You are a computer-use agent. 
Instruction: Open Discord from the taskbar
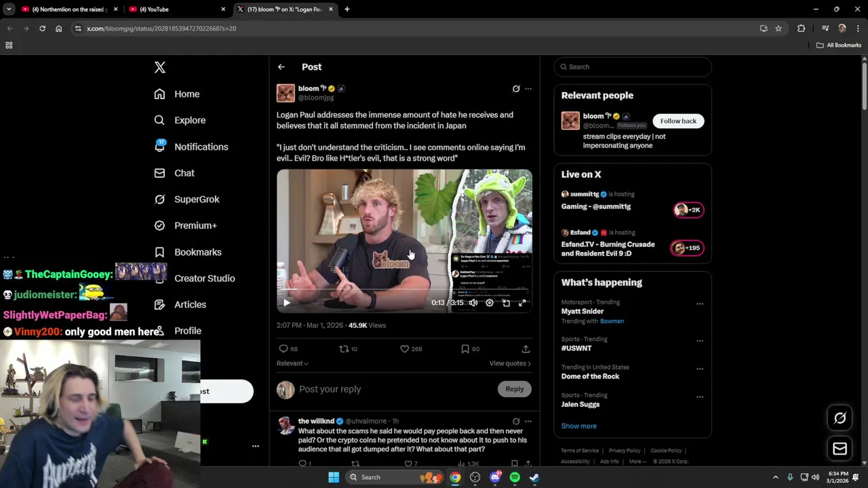495,477
